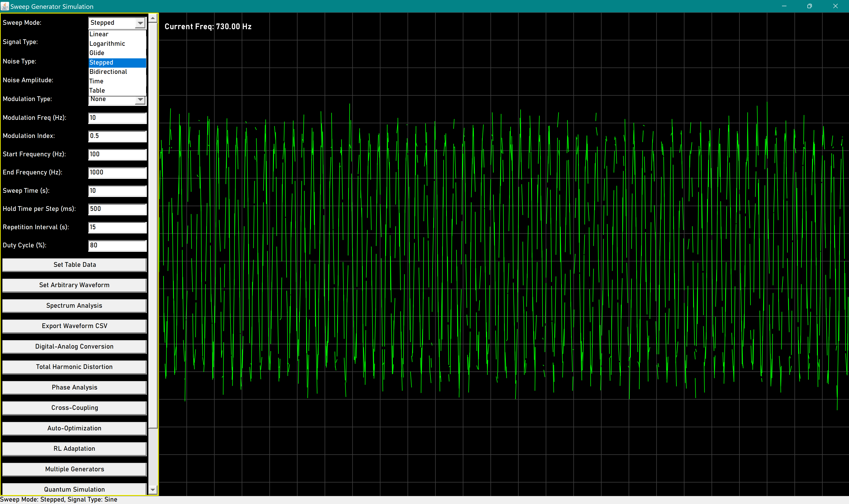Click the Restore window icon
This screenshot has height=504, width=849.
(809, 6)
